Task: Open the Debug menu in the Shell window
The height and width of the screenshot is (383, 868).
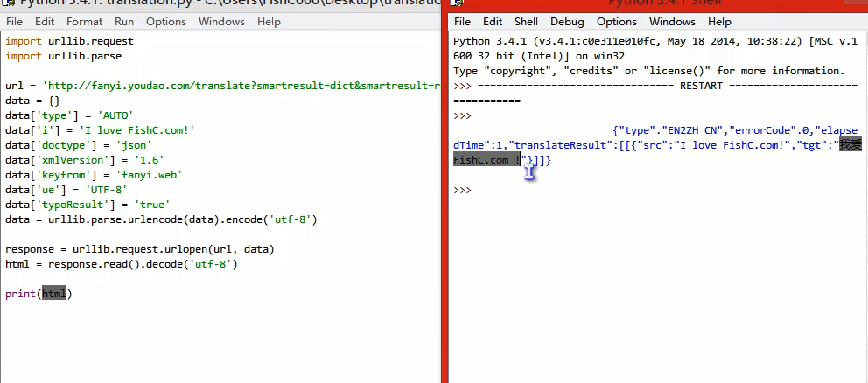Action: pyautogui.click(x=566, y=22)
